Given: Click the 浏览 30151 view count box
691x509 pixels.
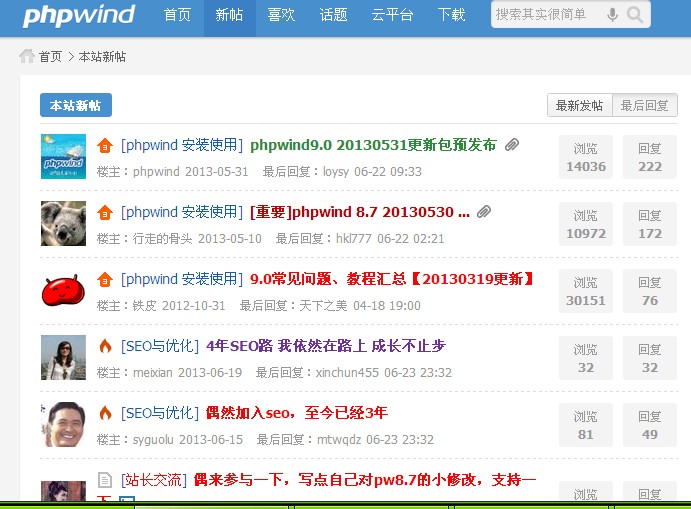Looking at the screenshot, I should coord(586,291).
